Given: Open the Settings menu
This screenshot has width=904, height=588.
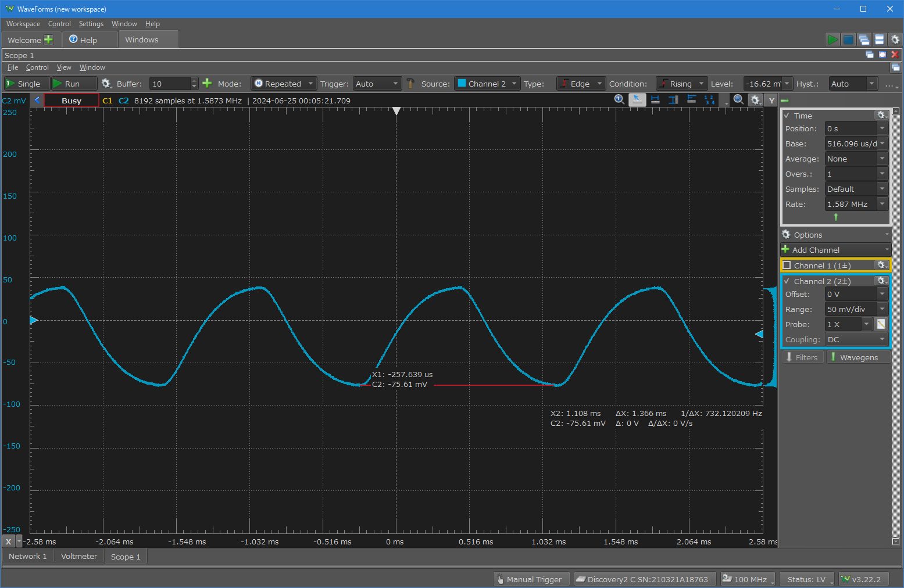Looking at the screenshot, I should (91, 24).
